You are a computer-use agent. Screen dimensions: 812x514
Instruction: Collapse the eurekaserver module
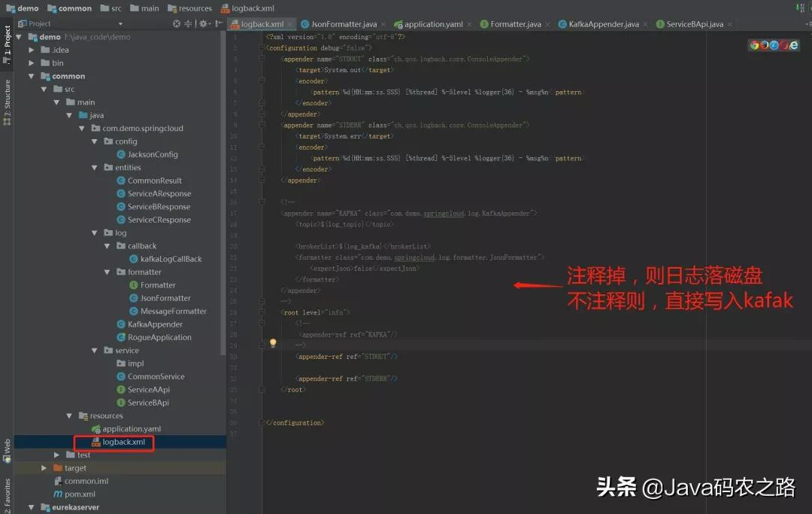32,507
